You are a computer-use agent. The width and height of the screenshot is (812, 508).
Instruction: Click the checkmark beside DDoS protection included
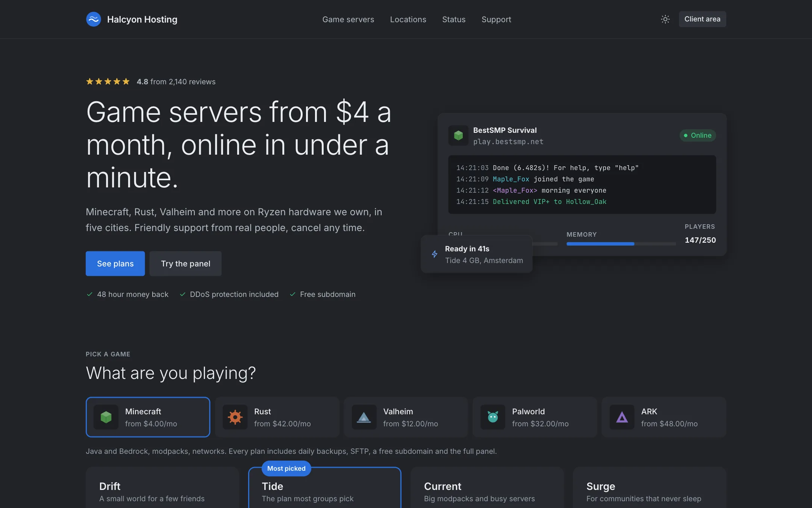pyautogui.click(x=182, y=294)
